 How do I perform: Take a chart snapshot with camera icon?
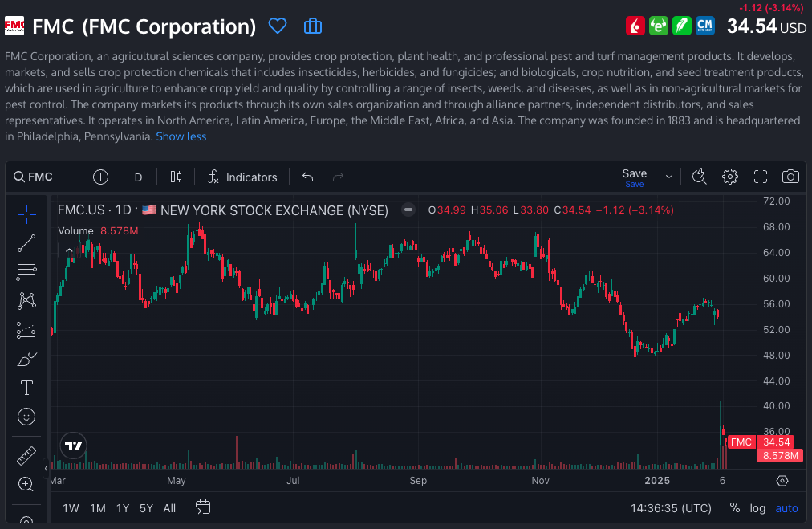pyautogui.click(x=790, y=177)
